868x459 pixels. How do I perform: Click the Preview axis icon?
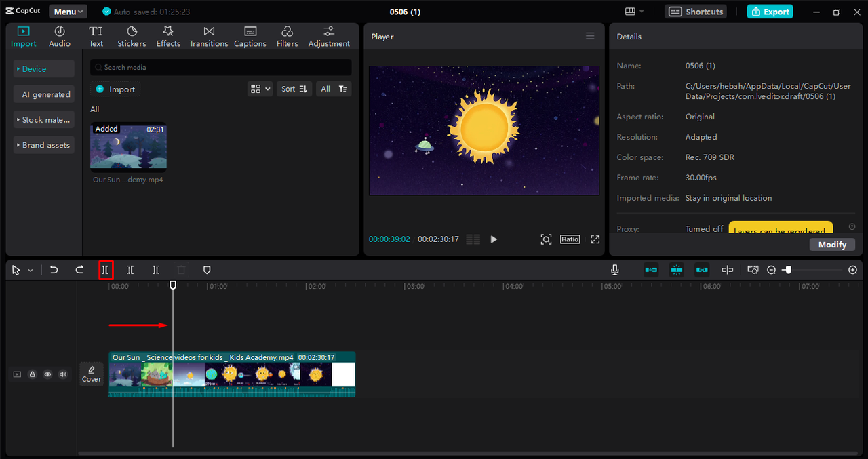tap(728, 270)
